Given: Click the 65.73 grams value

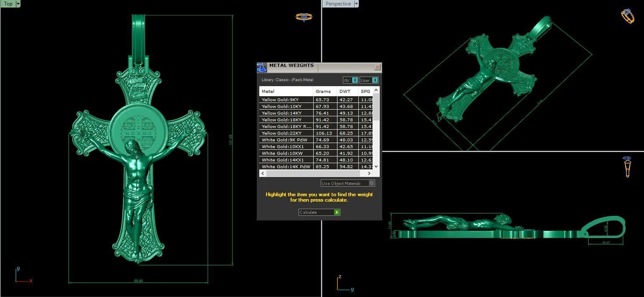Looking at the screenshot, I should (322, 100).
